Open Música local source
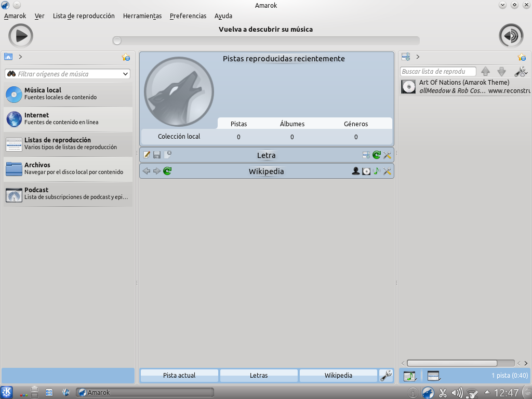This screenshot has height=399, width=532. (68, 94)
